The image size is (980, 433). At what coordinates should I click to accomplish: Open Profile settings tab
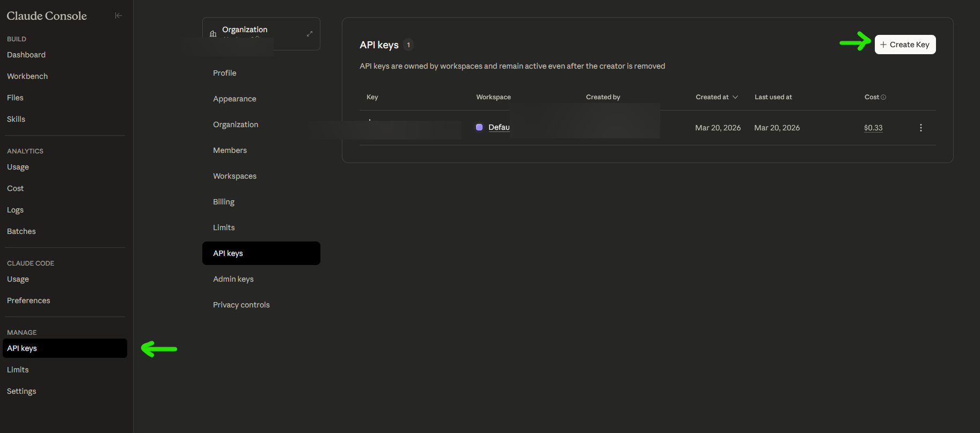pyautogui.click(x=224, y=73)
